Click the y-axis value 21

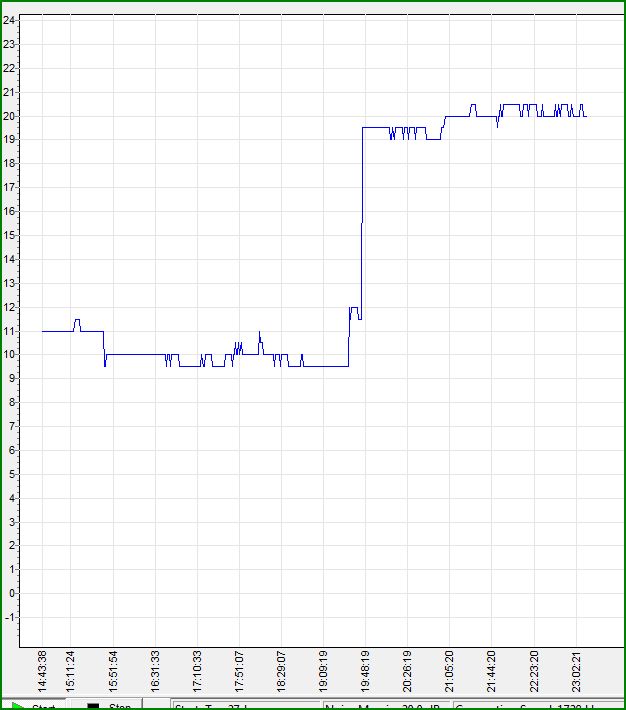coord(9,92)
